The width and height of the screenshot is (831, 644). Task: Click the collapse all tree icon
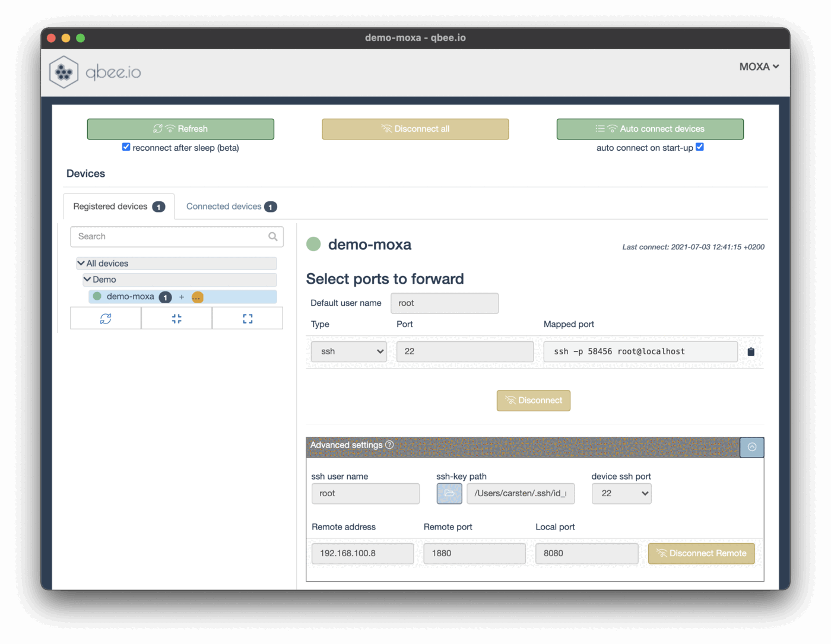(x=176, y=319)
